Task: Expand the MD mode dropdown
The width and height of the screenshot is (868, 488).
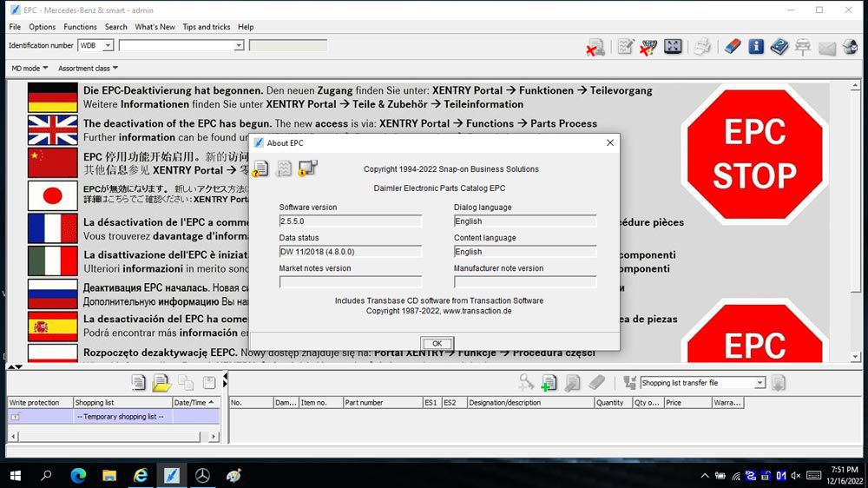Action: pyautogui.click(x=30, y=68)
